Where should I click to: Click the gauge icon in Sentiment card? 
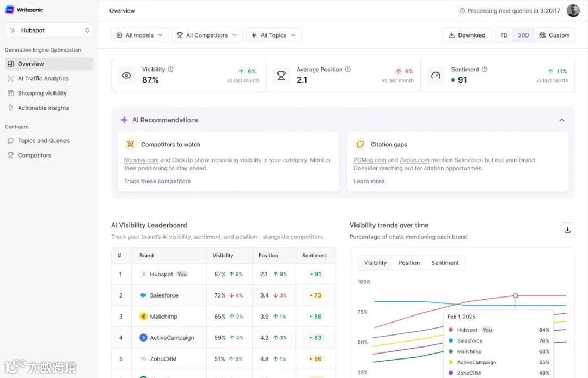pyautogui.click(x=436, y=76)
